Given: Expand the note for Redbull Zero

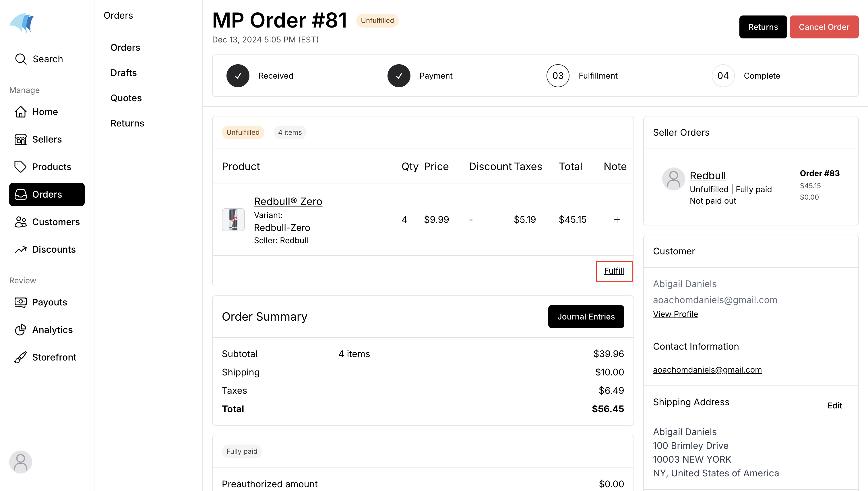Looking at the screenshot, I should click(617, 219).
